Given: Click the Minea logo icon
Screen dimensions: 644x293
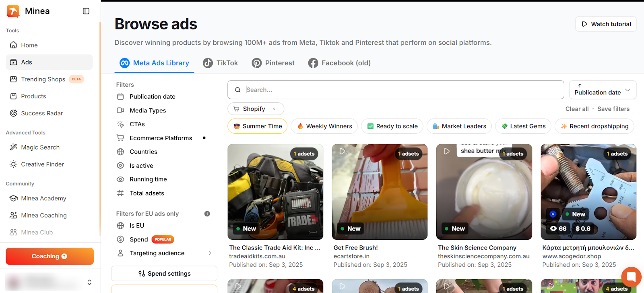Looking at the screenshot, I should [13, 11].
